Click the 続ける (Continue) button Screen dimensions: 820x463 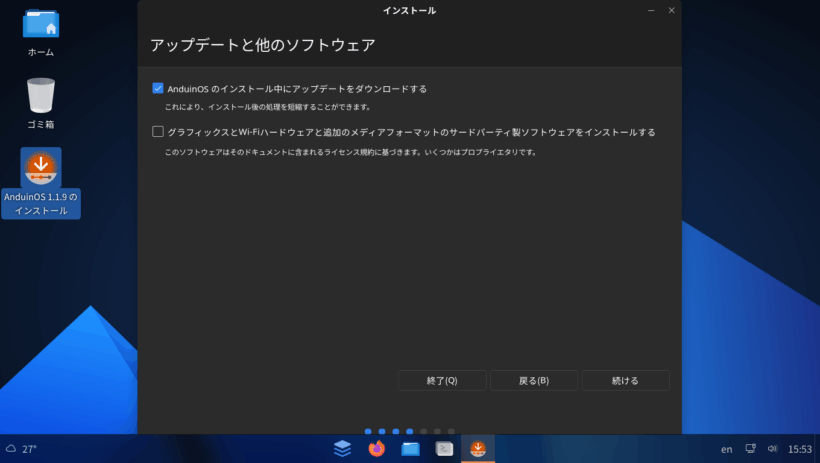[625, 381]
